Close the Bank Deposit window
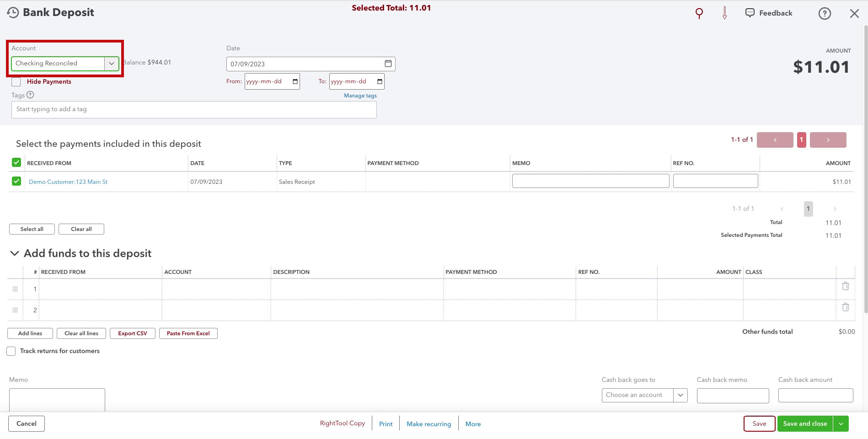 [854, 14]
